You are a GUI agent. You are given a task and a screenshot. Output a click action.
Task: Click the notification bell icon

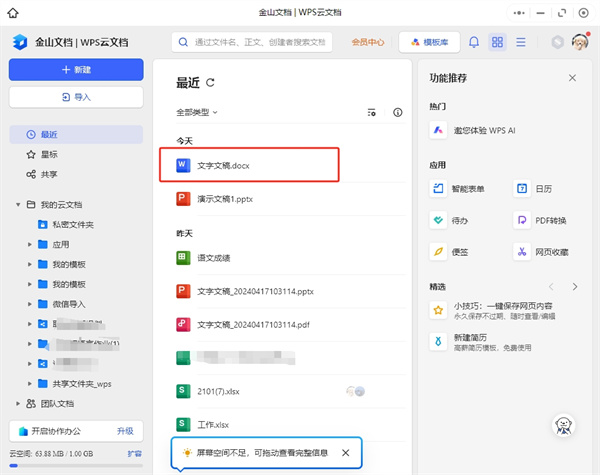(x=474, y=42)
